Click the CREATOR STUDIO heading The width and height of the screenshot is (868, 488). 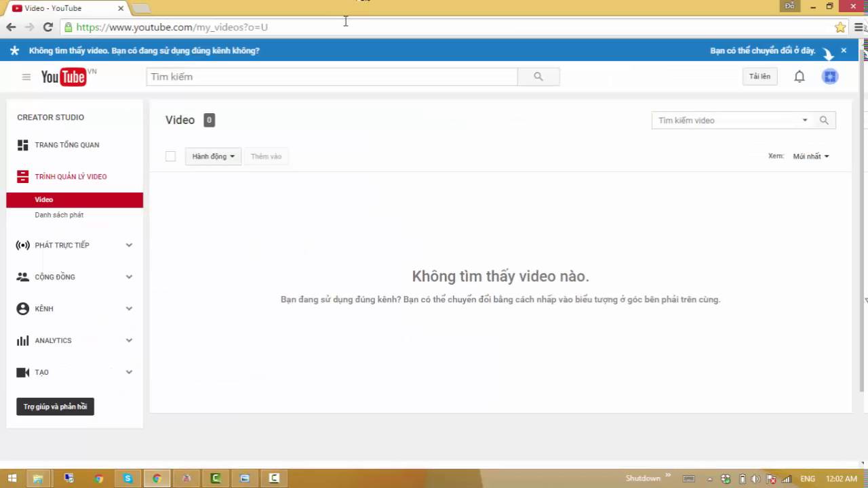51,117
